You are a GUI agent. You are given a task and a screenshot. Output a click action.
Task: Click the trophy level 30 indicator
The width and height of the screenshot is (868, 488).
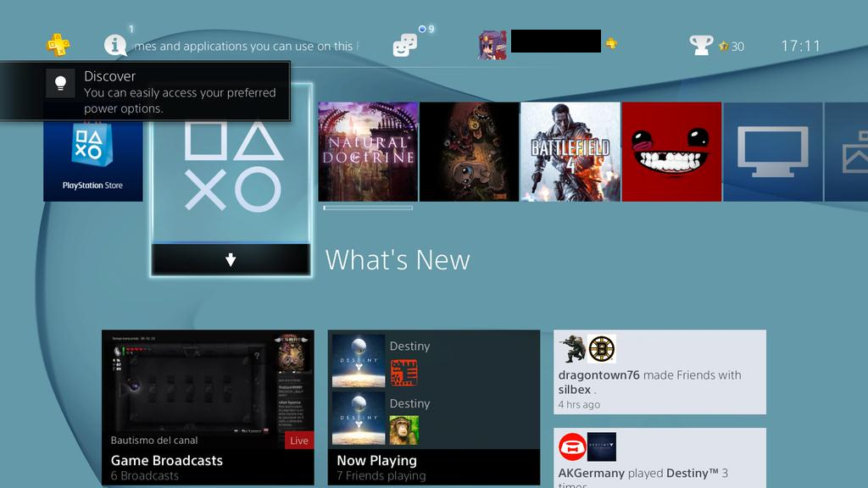pos(732,47)
